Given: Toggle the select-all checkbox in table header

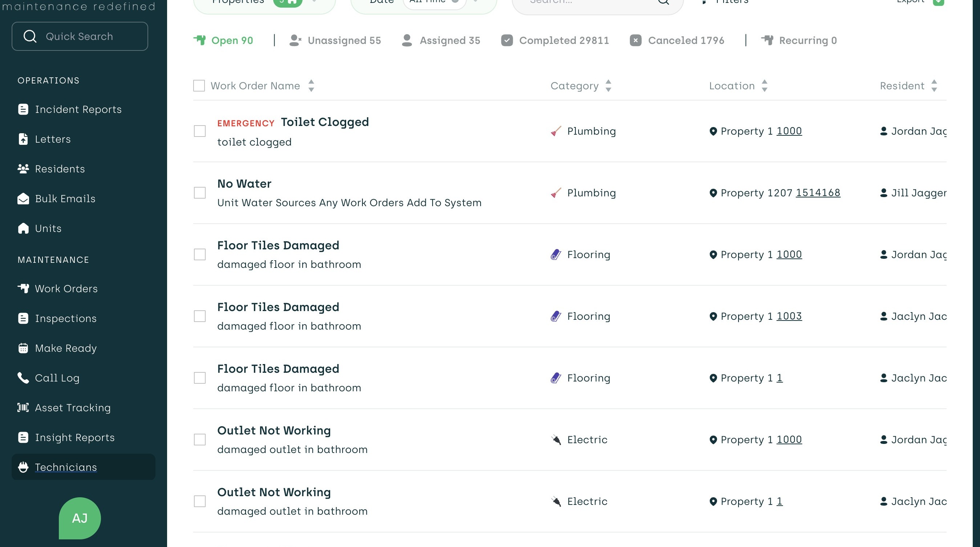Looking at the screenshot, I should [x=199, y=86].
